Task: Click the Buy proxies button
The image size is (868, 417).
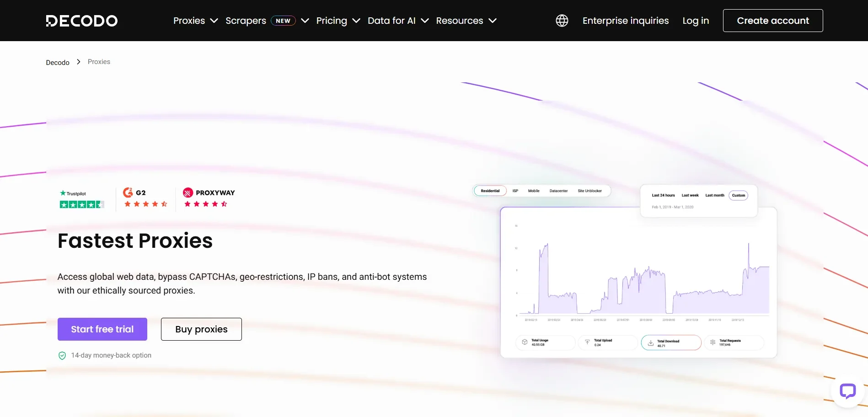Action: pos(201,329)
